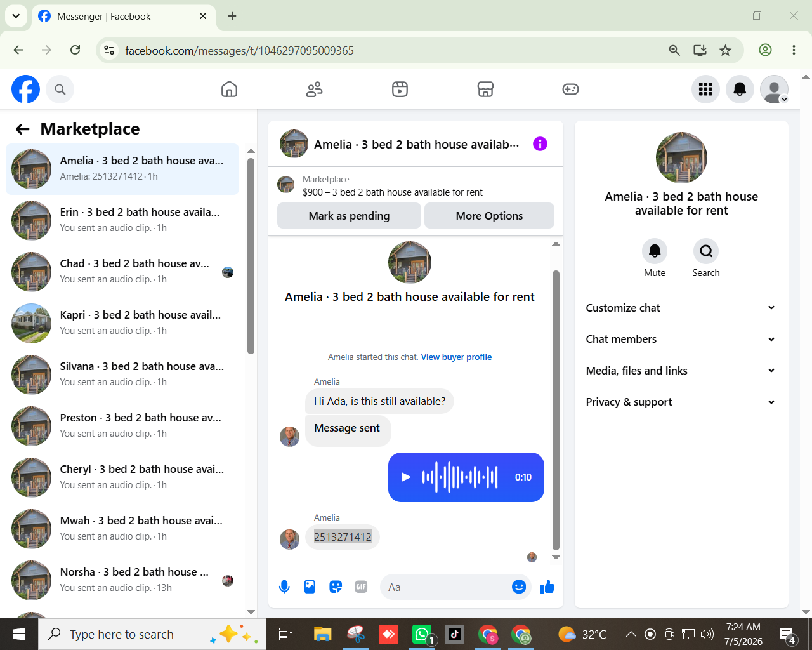Open WhatsApp from the taskbar
Viewport: 812px width, 650px height.
coord(422,634)
